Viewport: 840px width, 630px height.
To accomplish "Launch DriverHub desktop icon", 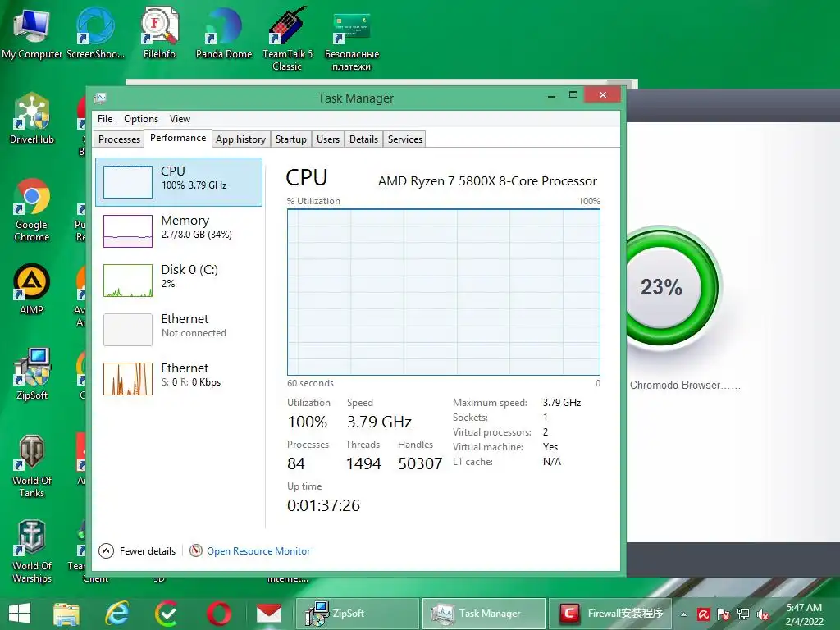I will (32, 118).
